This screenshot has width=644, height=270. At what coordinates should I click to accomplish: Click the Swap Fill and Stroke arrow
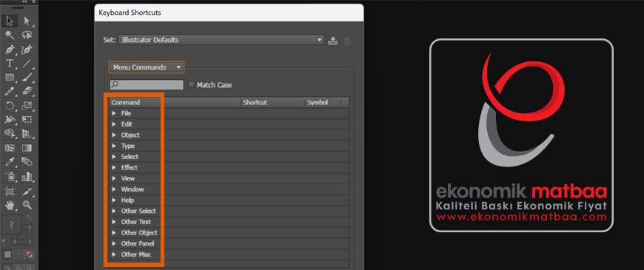click(x=30, y=217)
